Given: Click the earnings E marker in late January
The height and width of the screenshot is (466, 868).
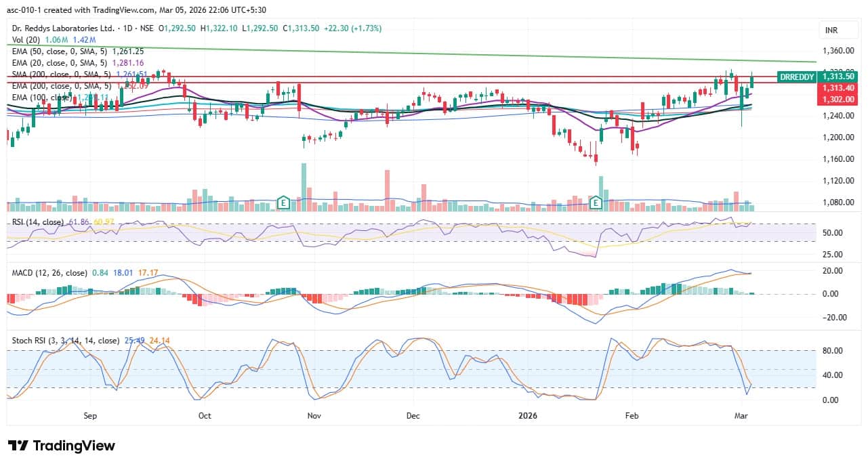Looking at the screenshot, I should click(596, 203).
